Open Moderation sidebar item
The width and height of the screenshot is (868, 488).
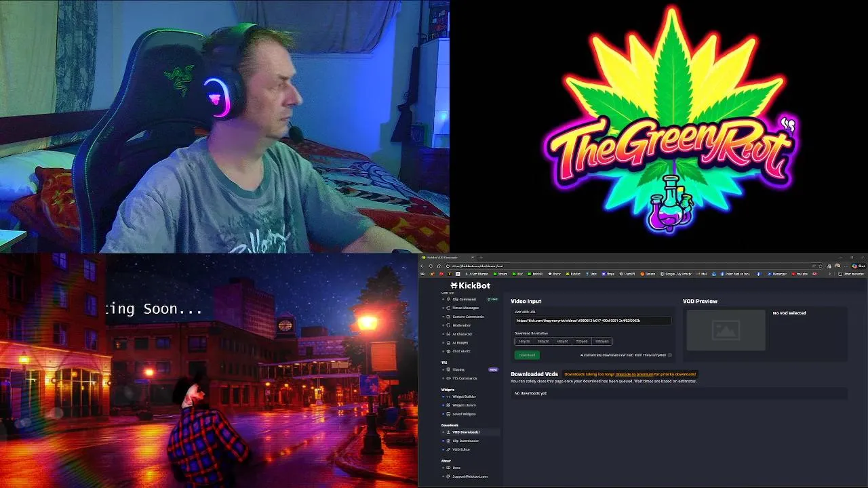point(462,325)
